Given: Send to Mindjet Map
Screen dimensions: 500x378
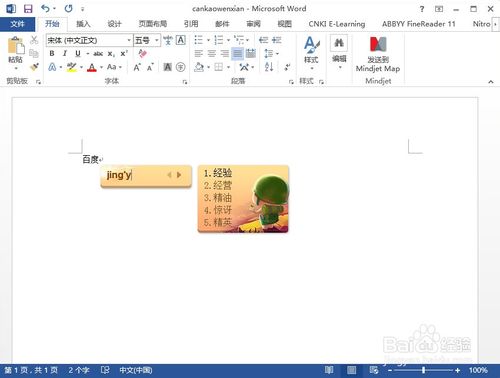Looking at the screenshot, I should [x=378, y=54].
